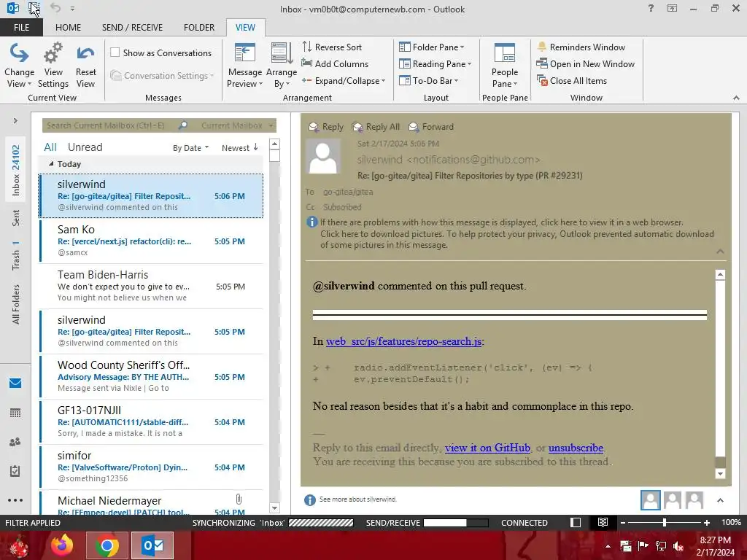
Task: Open the Message Preview options
Action: [245, 66]
